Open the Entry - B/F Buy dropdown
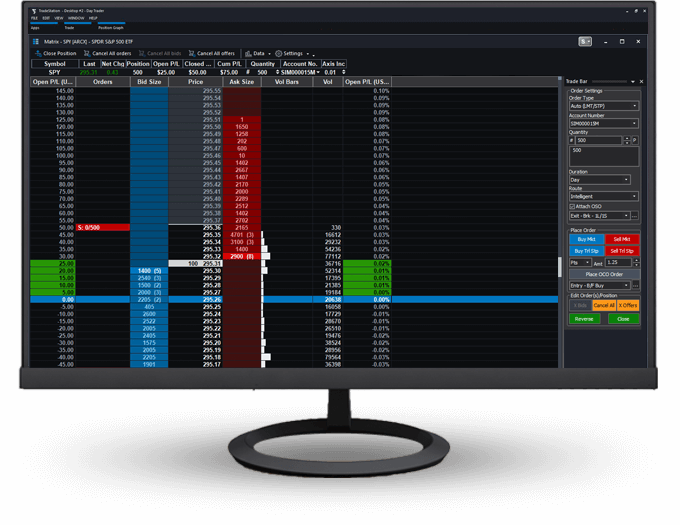The height and width of the screenshot is (525, 680). (600, 285)
